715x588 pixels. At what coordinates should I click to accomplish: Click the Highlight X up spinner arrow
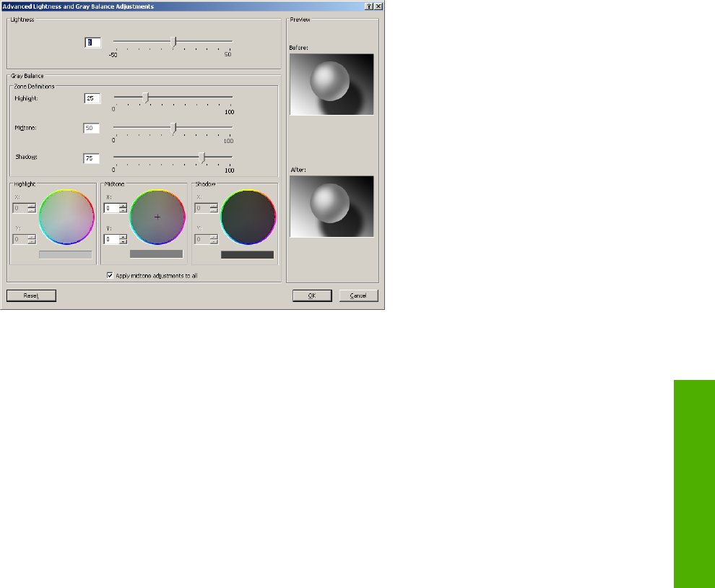click(x=32, y=206)
